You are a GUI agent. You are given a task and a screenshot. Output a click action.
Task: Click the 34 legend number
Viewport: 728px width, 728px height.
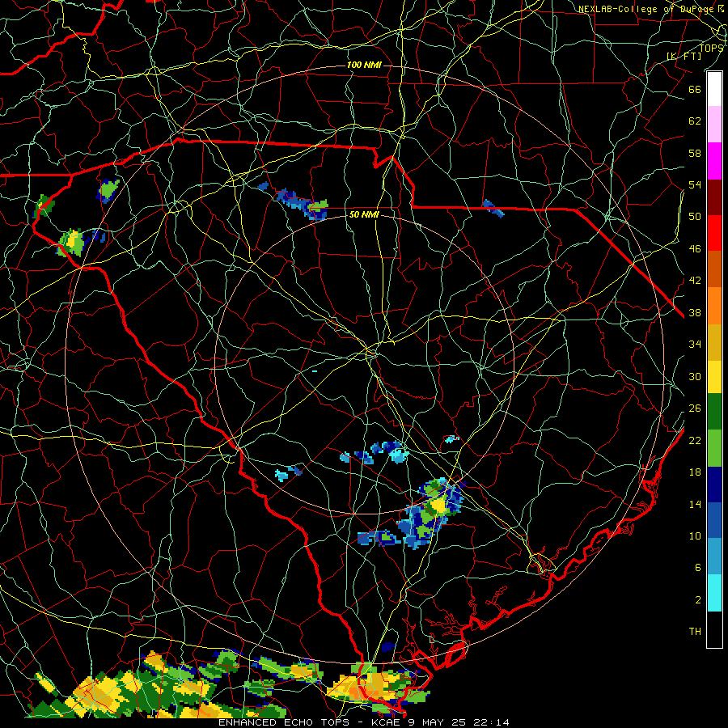point(695,344)
